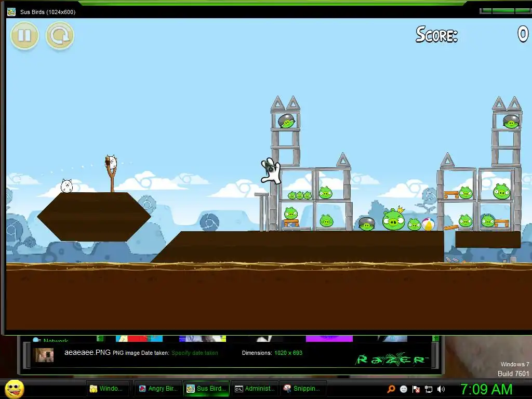Click the striped beach ball

click(x=428, y=224)
